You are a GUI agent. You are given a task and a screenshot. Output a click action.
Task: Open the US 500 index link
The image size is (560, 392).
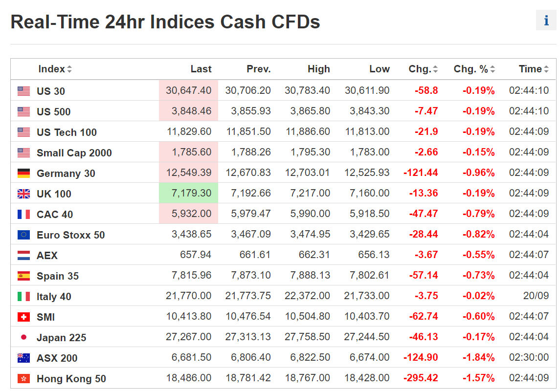click(54, 112)
